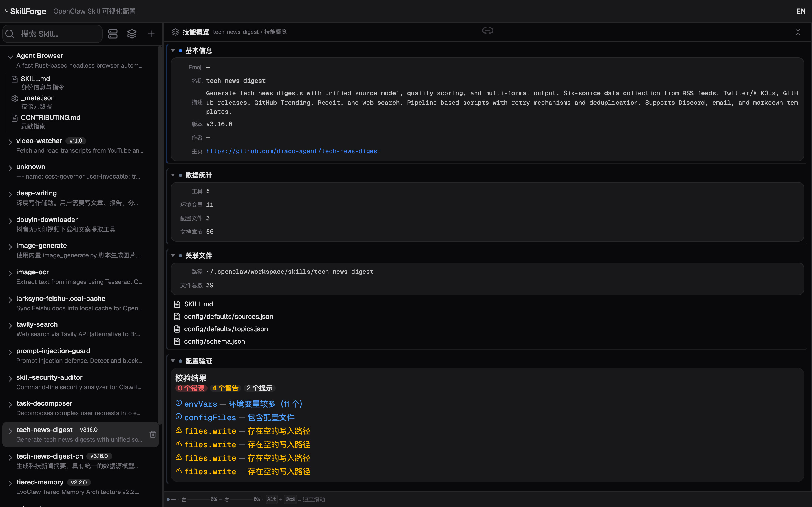Viewport: 812px width, 507px height.
Task: Collapse the skill overview panel
Action: (x=798, y=32)
